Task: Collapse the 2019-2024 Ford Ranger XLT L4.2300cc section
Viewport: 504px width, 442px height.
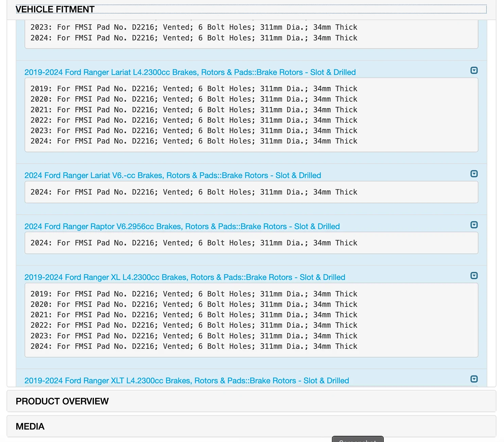Action: 474,379
